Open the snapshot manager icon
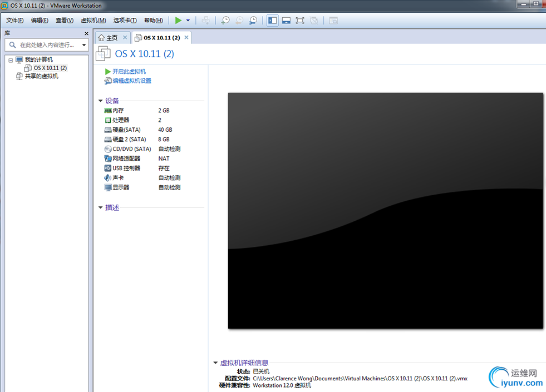 click(x=253, y=20)
